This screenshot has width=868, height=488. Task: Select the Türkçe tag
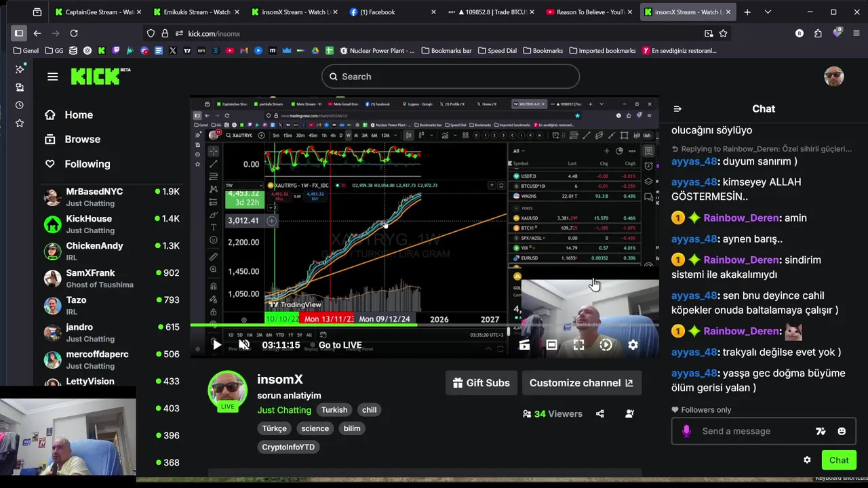point(275,428)
